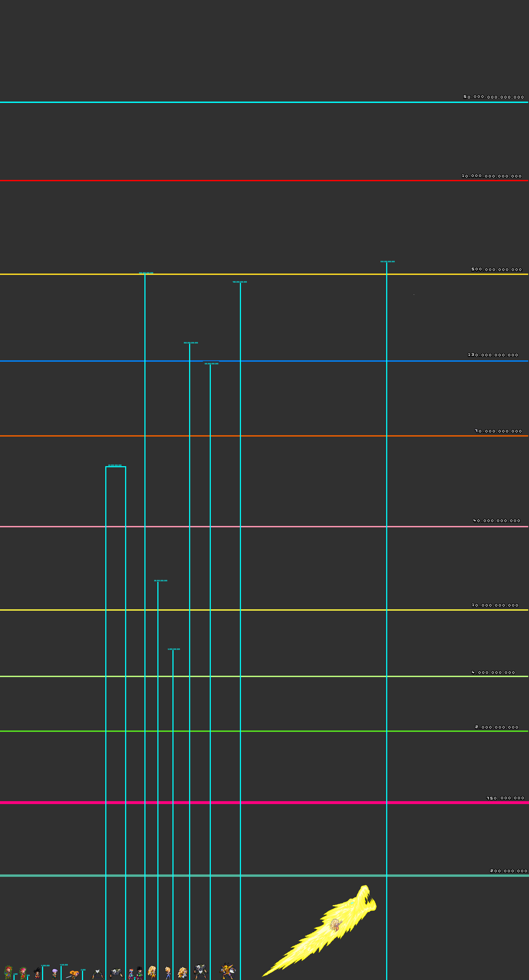Click the 60.000.000.000 bracket value label
Image resolution: width=529 pixels, height=980 pixels.
point(115,465)
